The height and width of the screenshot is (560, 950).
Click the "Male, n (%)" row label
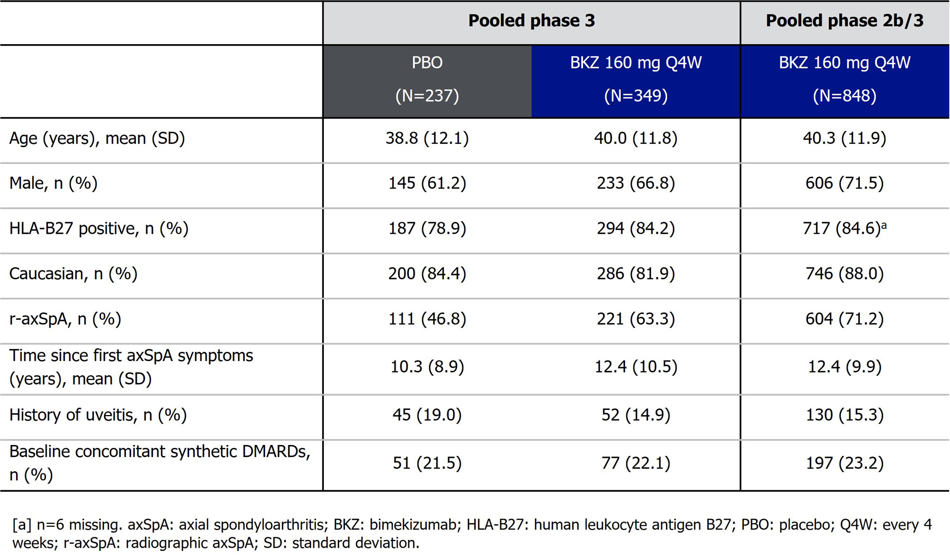[53, 183]
